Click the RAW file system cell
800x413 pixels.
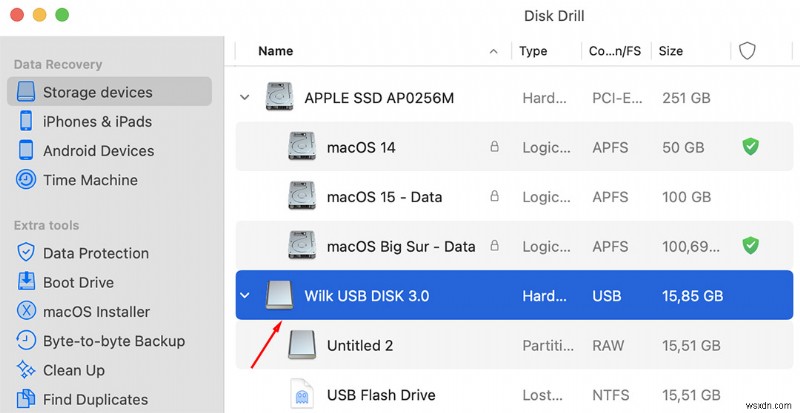click(608, 345)
